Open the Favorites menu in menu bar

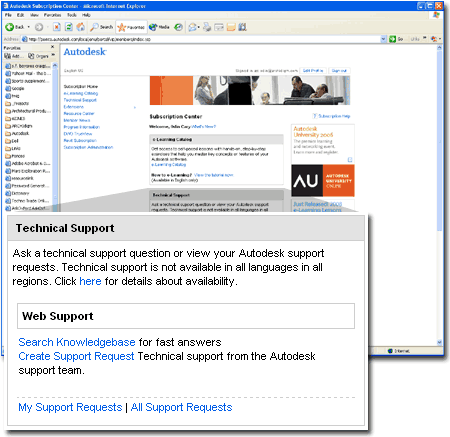tap(52, 15)
